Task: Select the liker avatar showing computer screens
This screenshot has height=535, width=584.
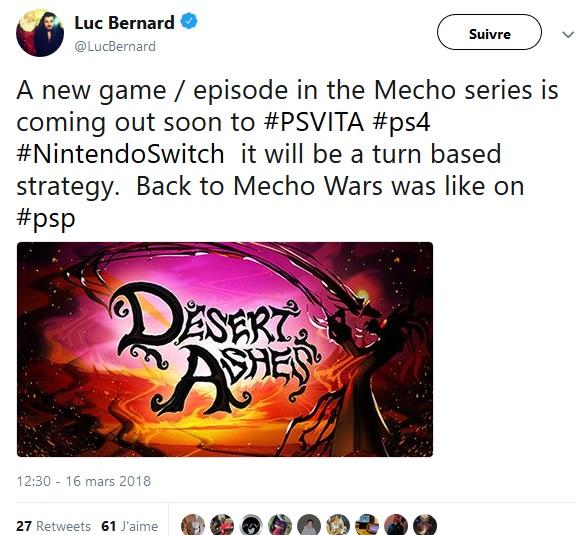Action: pos(367,525)
